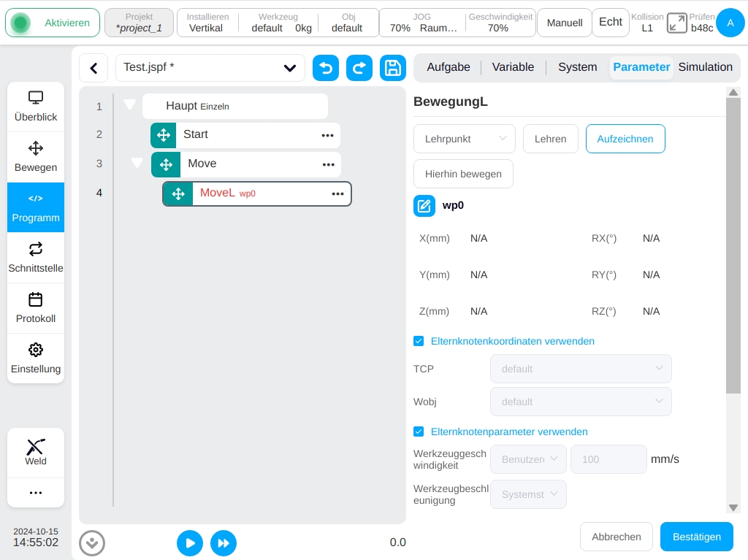Click the tool speed 100 input field
The height and width of the screenshot is (560, 748).
(x=608, y=459)
